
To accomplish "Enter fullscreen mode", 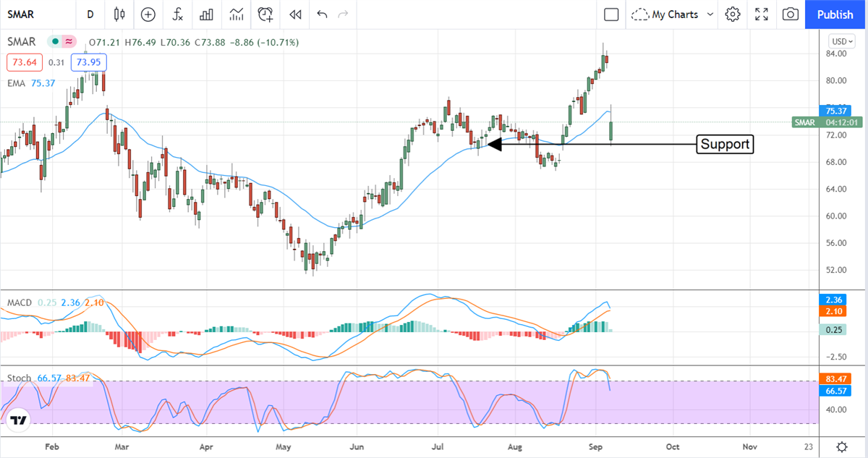I will [762, 14].
